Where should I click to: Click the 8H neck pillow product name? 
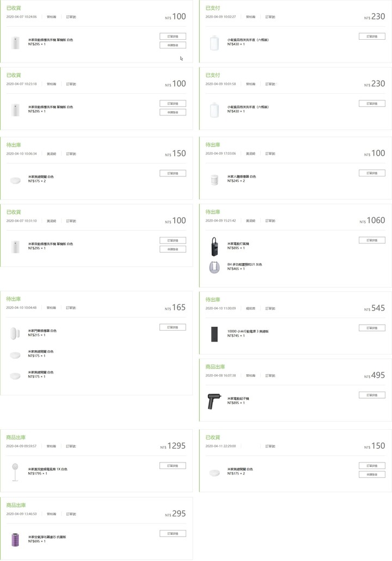[244, 264]
